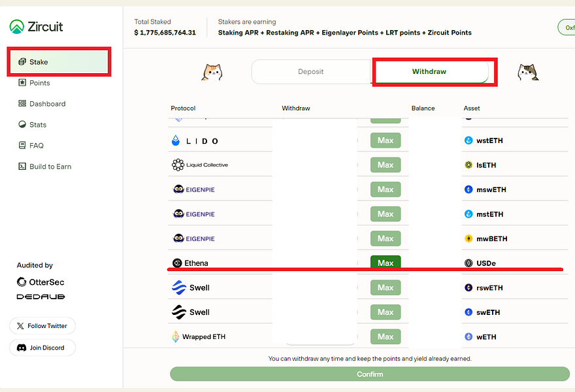Viewport: 575px width, 392px height.
Task: Click the Lido droplet icon
Action: [176, 140]
